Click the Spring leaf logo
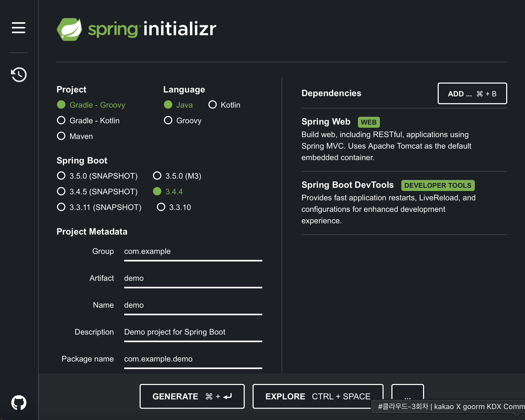Screen dimensions: 525x420 coord(69,29)
